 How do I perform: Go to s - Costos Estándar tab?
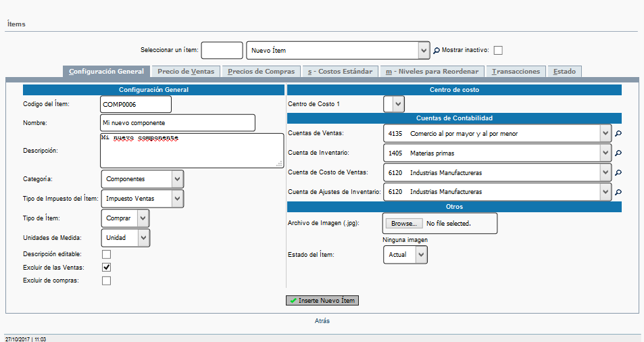coord(340,72)
